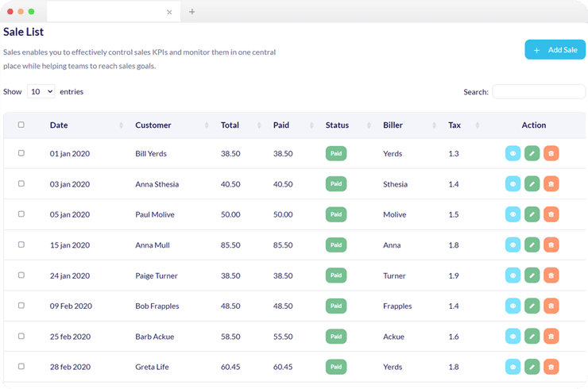588x389 pixels.
Task: Click the Action column header
Action: 534,125
